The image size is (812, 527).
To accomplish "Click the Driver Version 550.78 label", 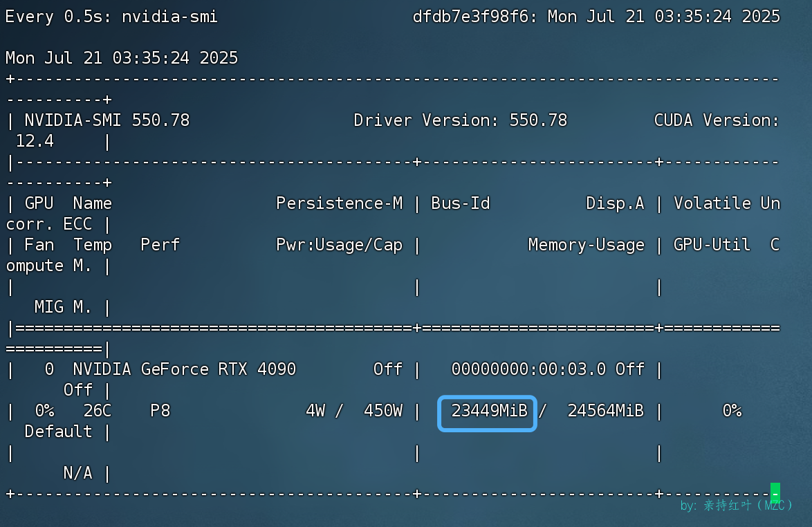I will [460, 120].
